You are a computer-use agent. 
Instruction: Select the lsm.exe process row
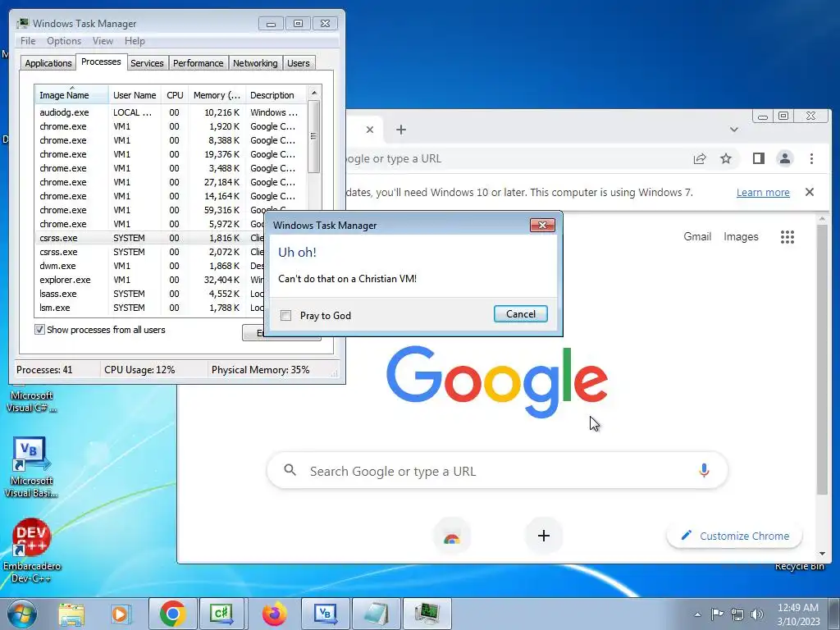pos(150,308)
